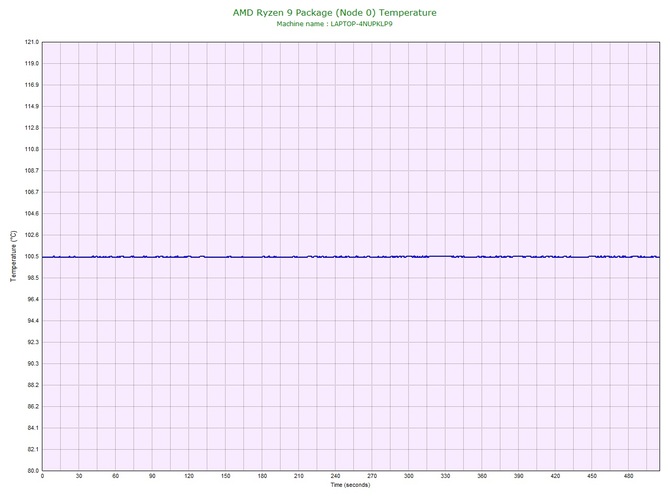Viewport: 670px width, 502px height.
Task: Click the 330 seconds x-axis label
Action: click(x=445, y=476)
